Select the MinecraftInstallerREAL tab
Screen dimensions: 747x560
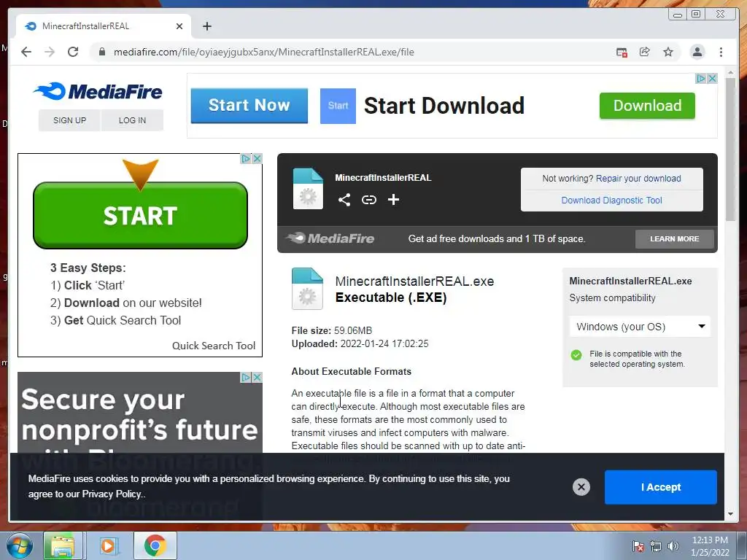[104, 26]
